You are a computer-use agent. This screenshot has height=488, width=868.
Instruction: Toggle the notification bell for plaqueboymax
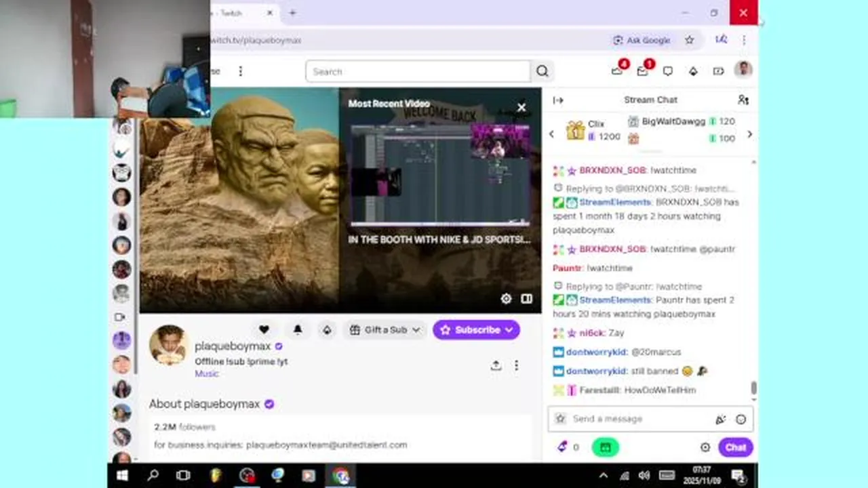(x=298, y=329)
